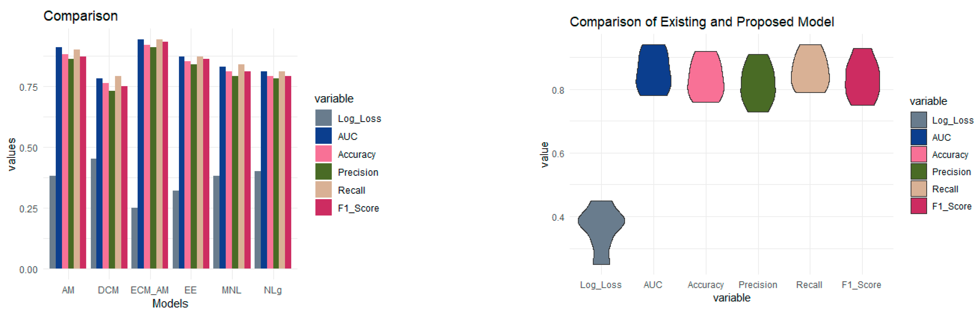Select the AUC swatch in the violin plot legend
The width and height of the screenshot is (980, 315).
[x=918, y=137]
